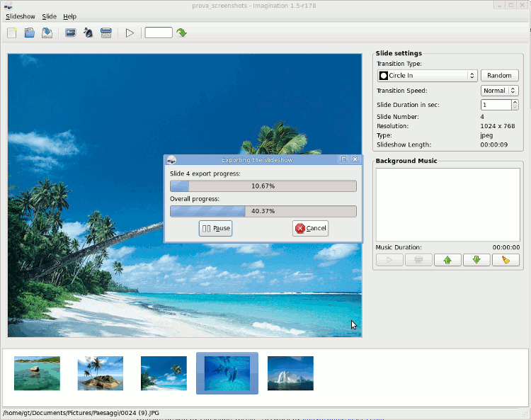
Task: Select the dolphins slide thumbnail
Action: click(x=227, y=373)
